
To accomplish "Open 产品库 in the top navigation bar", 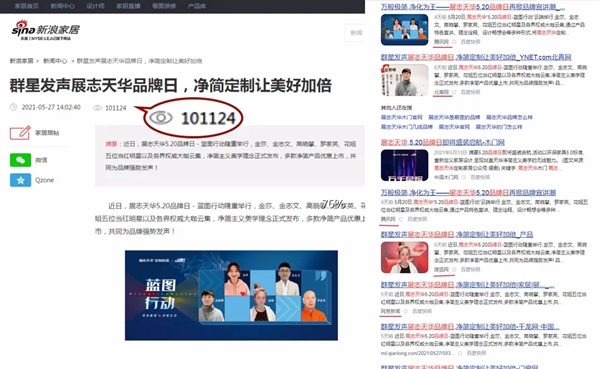I will (x=197, y=6).
